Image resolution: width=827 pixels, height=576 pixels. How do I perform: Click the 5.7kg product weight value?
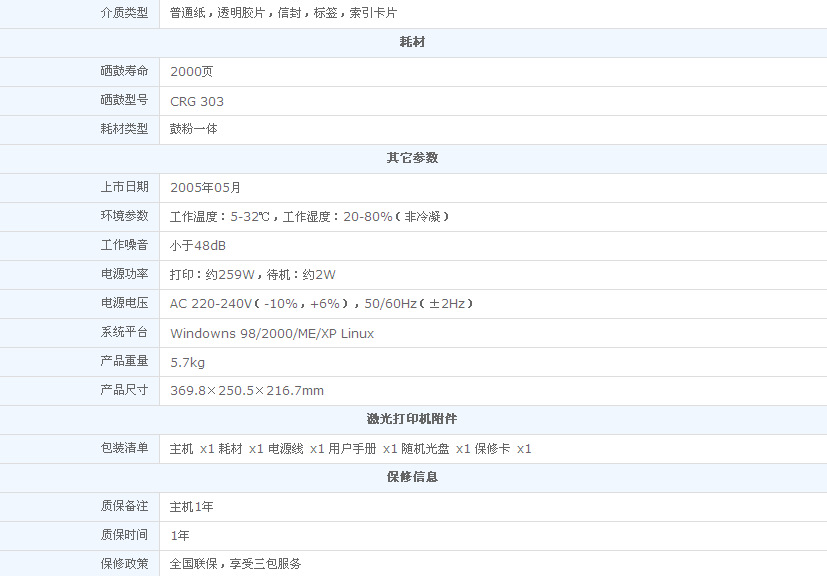[x=187, y=362]
